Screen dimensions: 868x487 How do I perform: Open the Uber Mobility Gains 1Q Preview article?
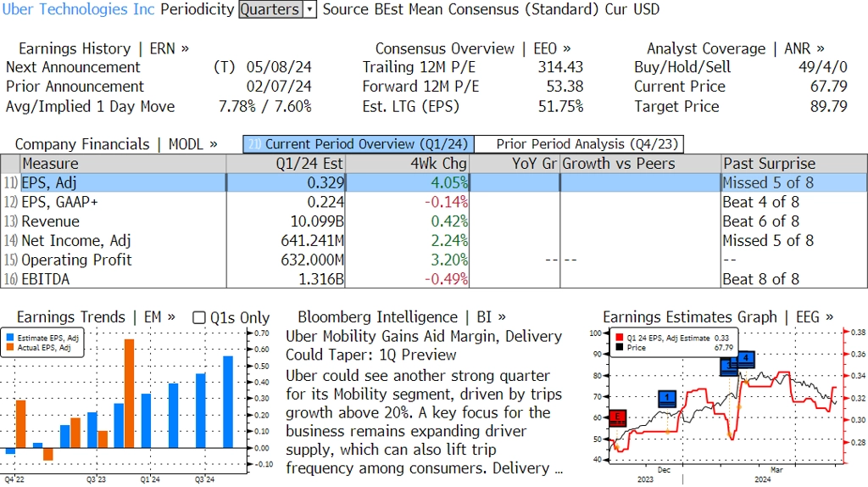coord(424,345)
